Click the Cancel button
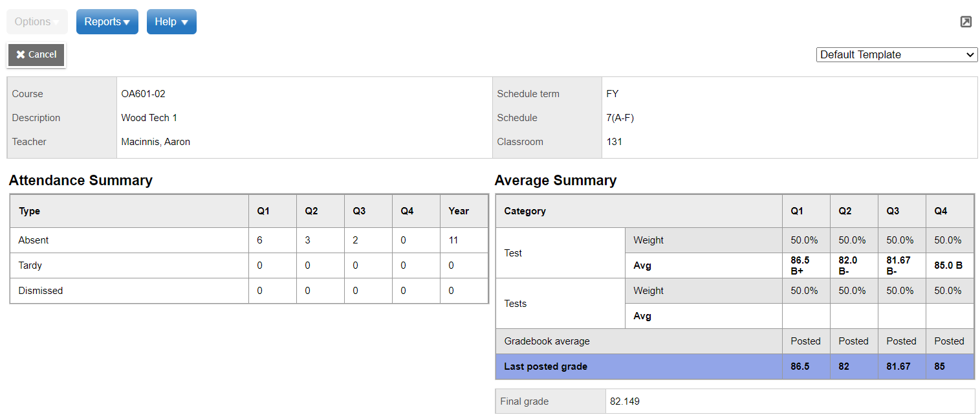 pyautogui.click(x=36, y=55)
